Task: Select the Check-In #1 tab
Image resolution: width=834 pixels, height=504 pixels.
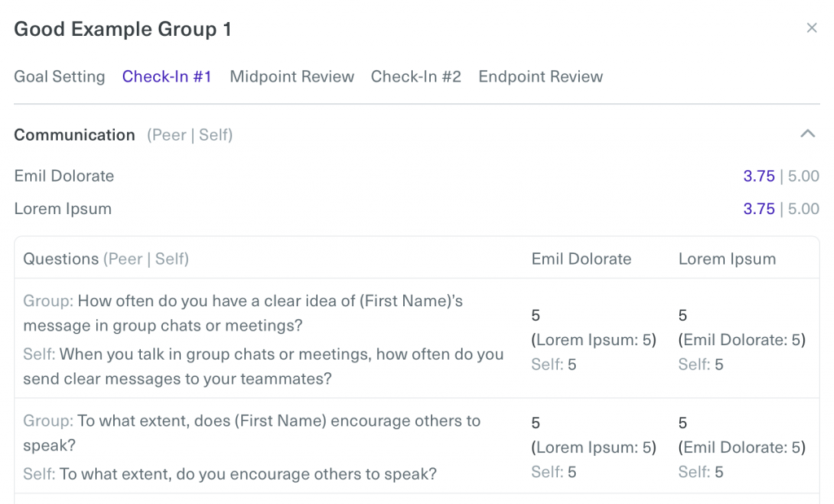Action: point(167,77)
